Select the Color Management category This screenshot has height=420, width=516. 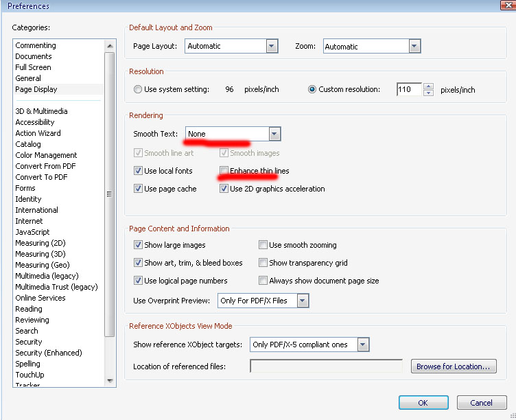46,155
